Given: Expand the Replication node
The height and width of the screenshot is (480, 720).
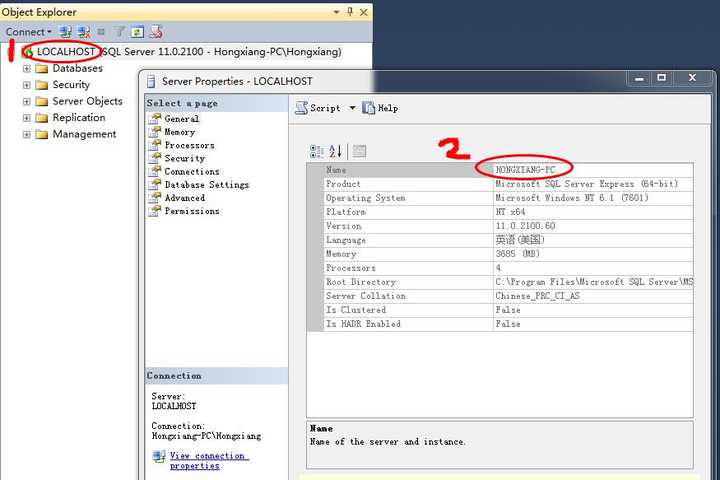Looking at the screenshot, I should 27,118.
